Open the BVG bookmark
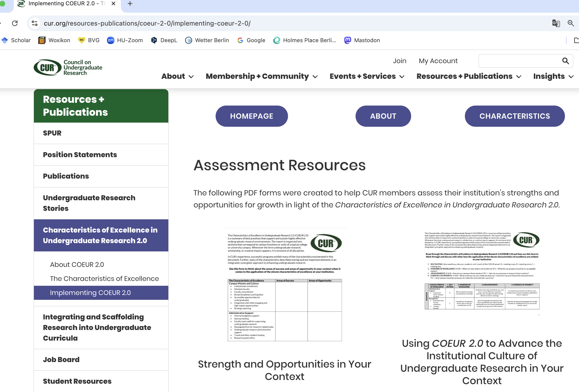 (89, 40)
